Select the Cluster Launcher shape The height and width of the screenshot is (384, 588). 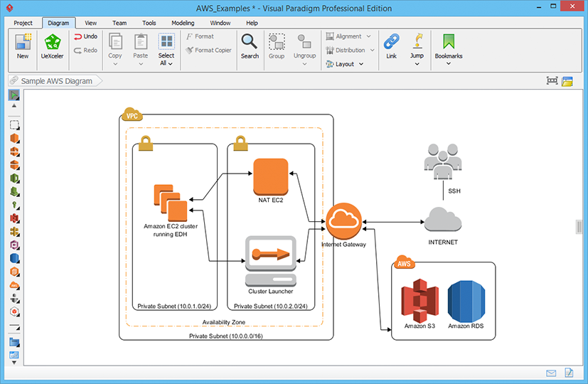point(271,261)
